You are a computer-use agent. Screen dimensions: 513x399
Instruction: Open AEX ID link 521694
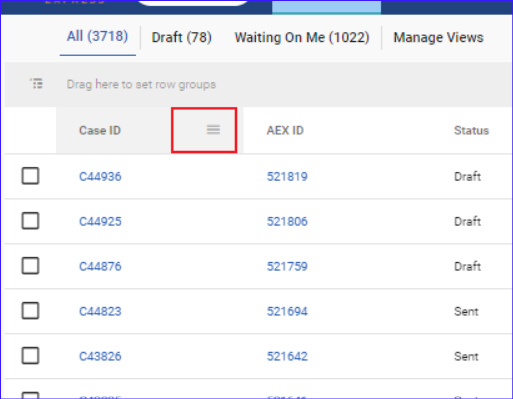click(x=287, y=311)
